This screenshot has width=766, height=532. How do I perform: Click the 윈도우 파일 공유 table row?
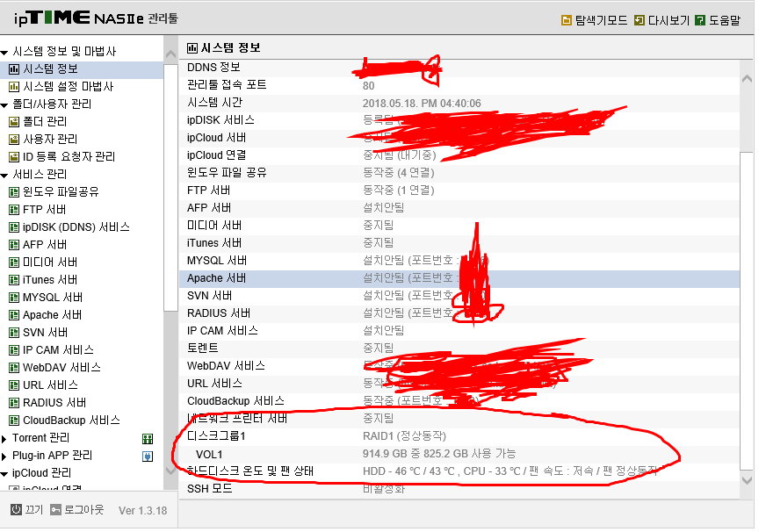(x=459, y=173)
